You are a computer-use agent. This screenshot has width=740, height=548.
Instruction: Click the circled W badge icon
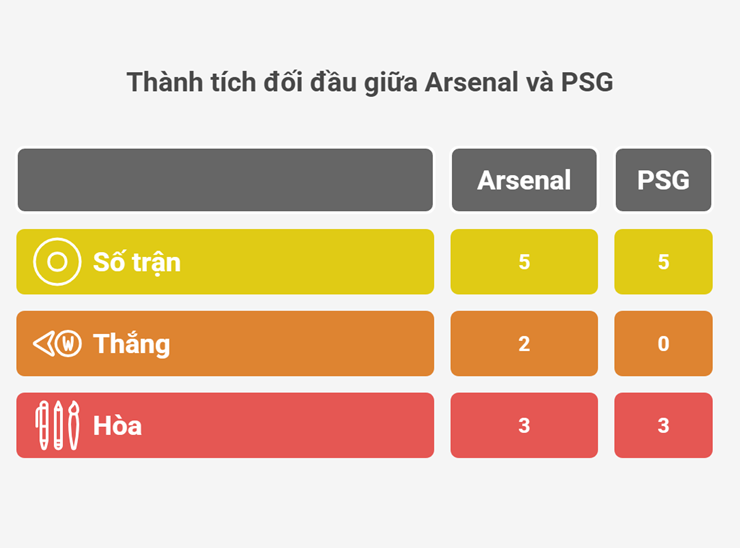(69, 344)
